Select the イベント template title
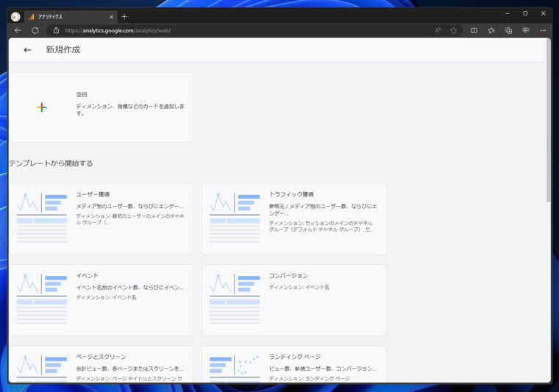The image size is (559, 392). pos(87,276)
